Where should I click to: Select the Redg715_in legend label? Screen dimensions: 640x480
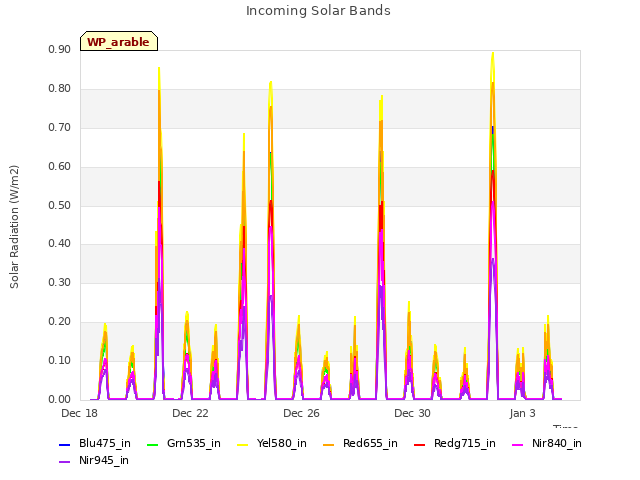point(465,444)
